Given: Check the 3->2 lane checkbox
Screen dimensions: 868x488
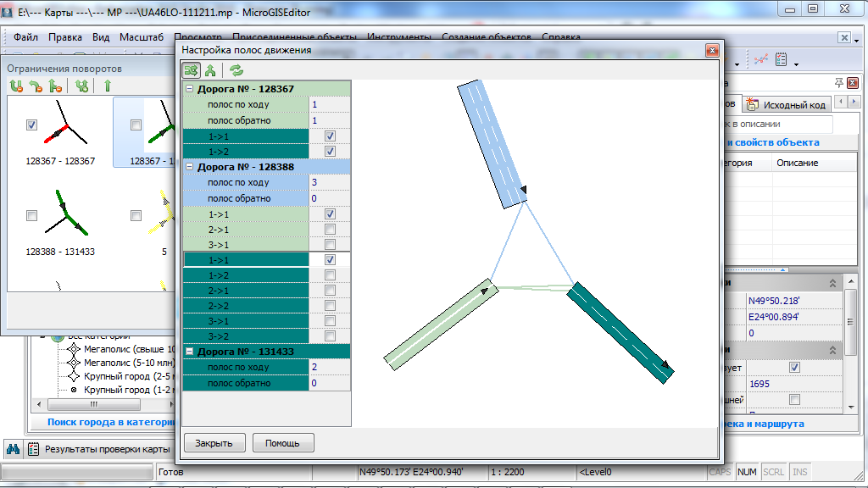Looking at the screenshot, I should [330, 336].
